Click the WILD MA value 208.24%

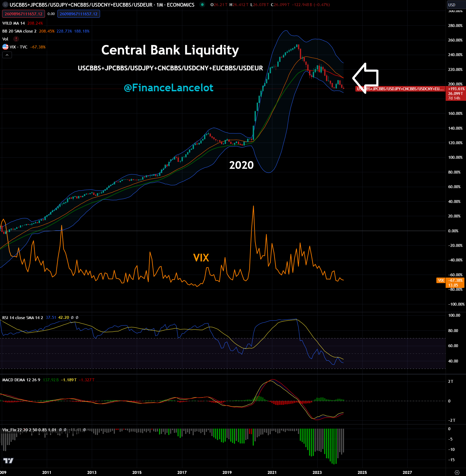(35, 23)
